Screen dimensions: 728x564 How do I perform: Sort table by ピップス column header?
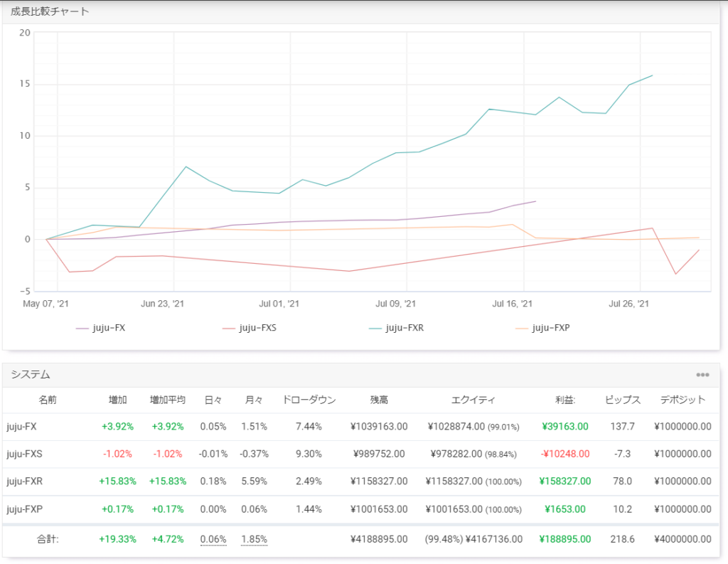click(x=622, y=400)
